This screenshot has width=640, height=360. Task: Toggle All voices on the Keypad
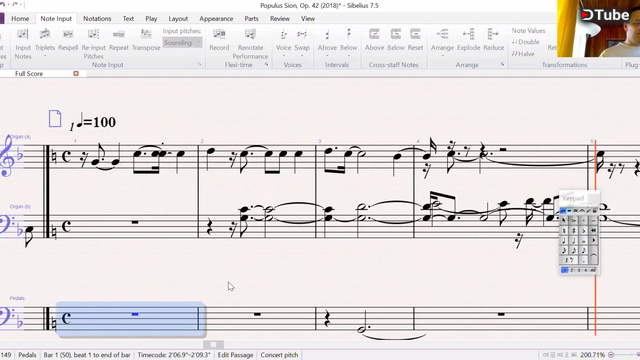(x=593, y=270)
